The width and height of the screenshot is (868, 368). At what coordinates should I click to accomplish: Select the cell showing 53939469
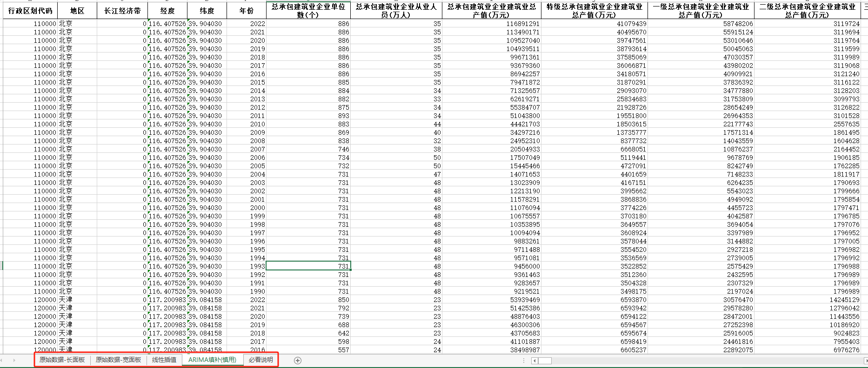pyautogui.click(x=492, y=300)
